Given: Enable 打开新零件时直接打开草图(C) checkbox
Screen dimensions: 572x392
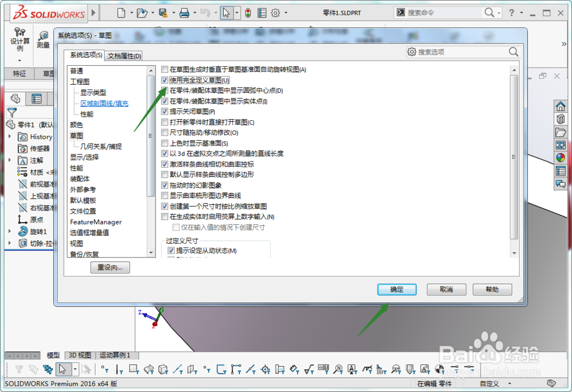Looking at the screenshot, I should [x=165, y=122].
